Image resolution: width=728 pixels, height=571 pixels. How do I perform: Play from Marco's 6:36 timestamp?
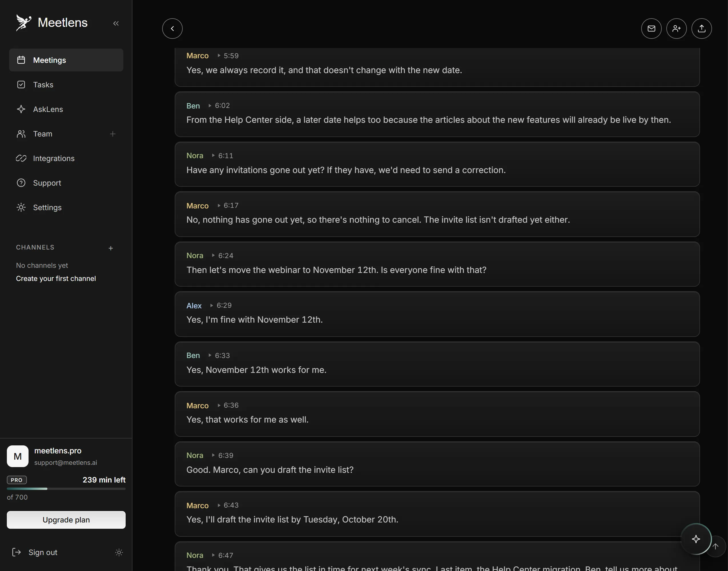pos(228,405)
